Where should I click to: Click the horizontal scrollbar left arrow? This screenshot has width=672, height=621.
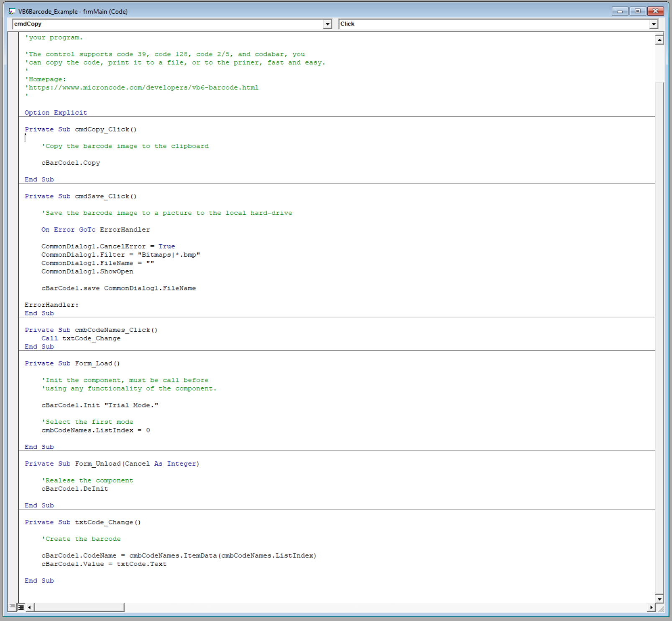pyautogui.click(x=29, y=608)
